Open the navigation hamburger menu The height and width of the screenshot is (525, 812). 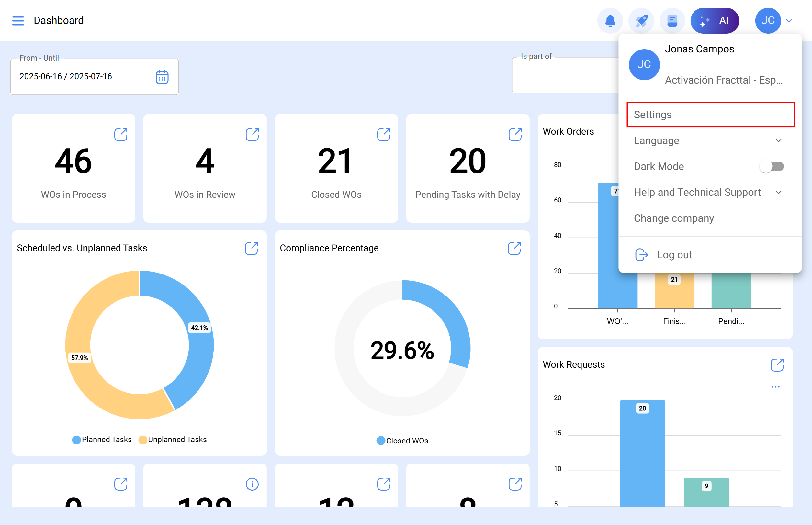18,20
